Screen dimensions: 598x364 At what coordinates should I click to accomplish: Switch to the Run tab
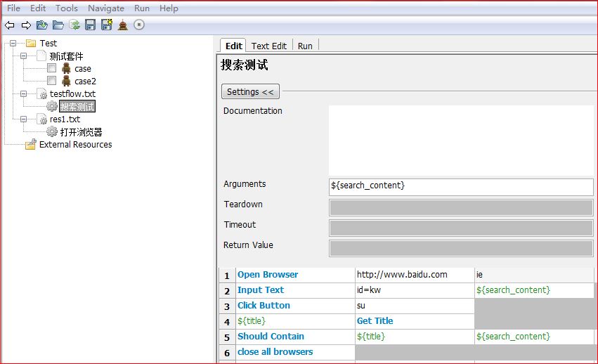point(305,46)
